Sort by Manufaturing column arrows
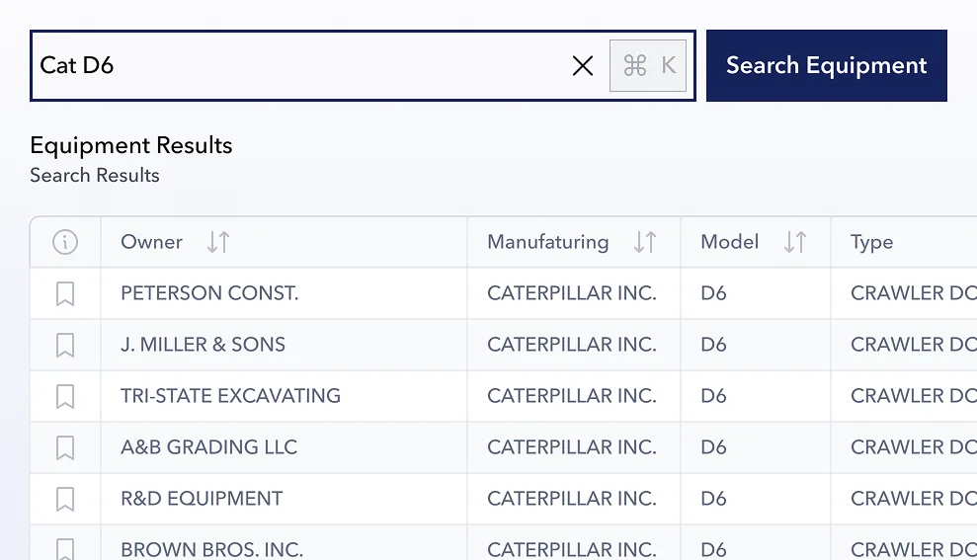This screenshot has height=560, width=977. pos(645,242)
